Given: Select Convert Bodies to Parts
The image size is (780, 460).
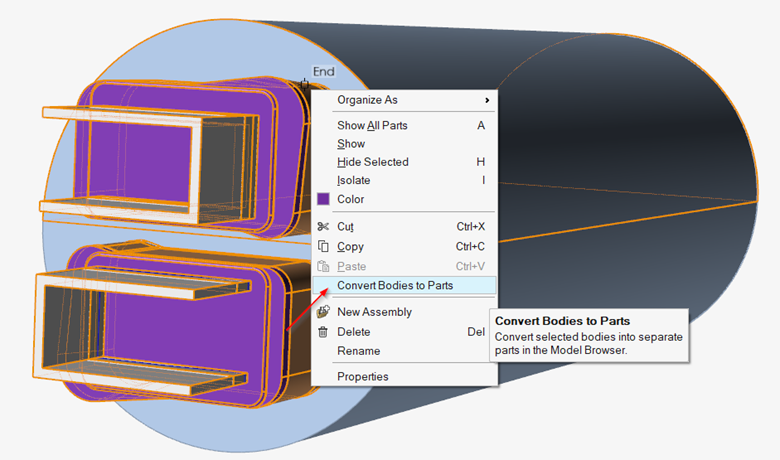Looking at the screenshot, I should pos(395,286).
